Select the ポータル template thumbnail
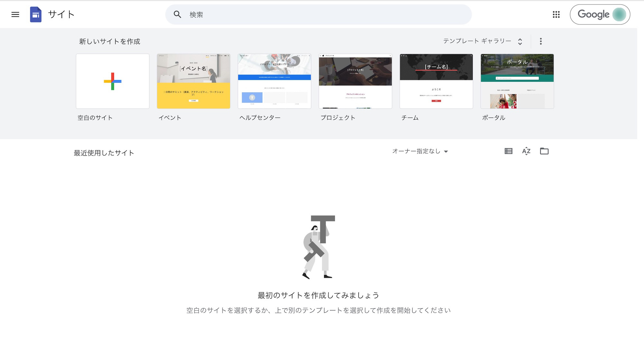This screenshot has height=351, width=644. point(517,81)
